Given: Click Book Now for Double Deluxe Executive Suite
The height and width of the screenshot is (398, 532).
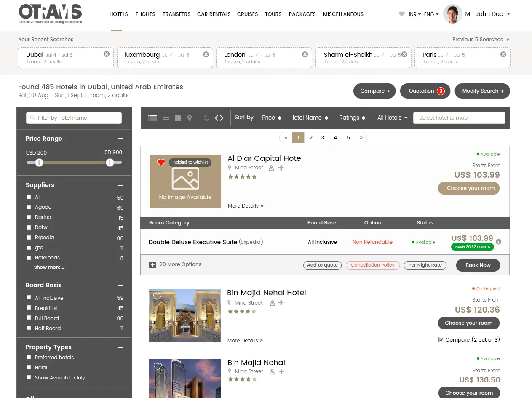Looking at the screenshot, I should tap(478, 265).
